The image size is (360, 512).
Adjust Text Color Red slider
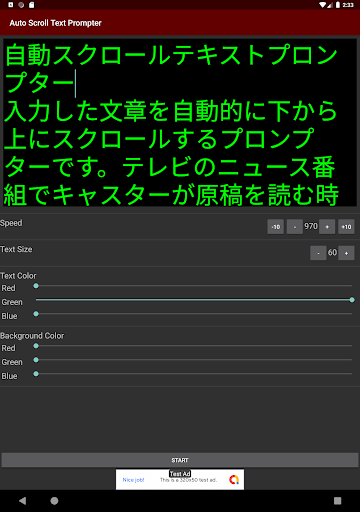click(194, 286)
